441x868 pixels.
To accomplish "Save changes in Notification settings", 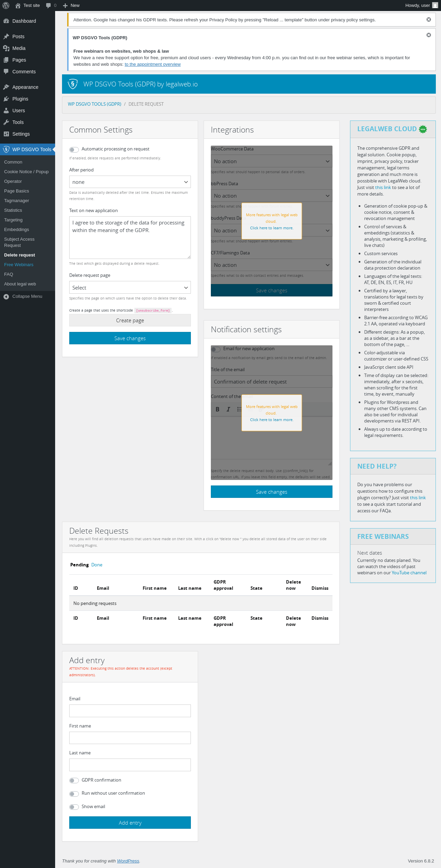I will tap(271, 492).
